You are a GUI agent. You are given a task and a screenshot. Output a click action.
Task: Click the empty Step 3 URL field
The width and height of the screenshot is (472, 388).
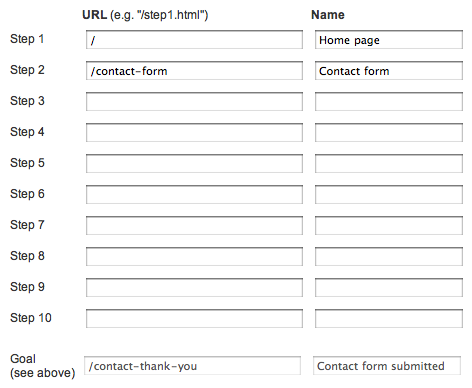click(x=194, y=102)
